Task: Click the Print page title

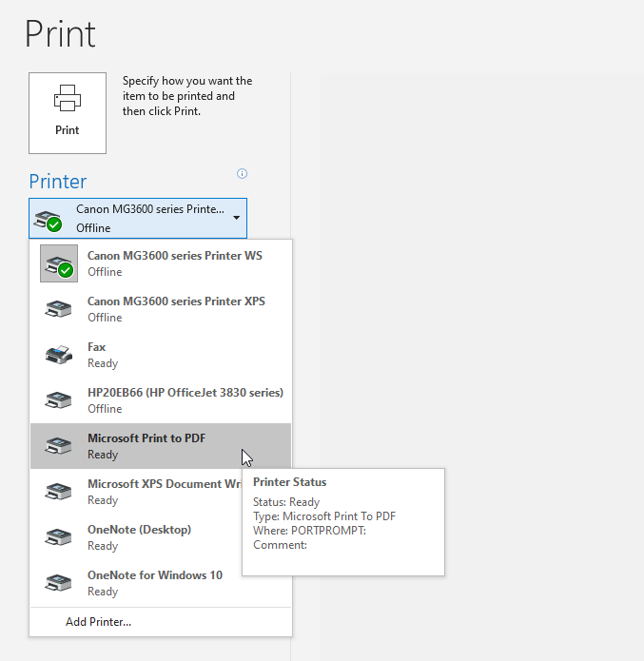Action: 60,34
